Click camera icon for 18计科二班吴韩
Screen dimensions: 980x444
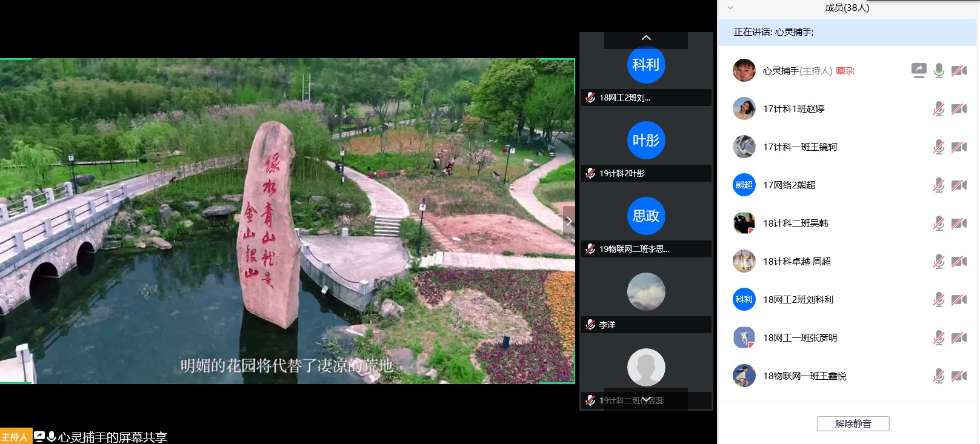coord(959,224)
